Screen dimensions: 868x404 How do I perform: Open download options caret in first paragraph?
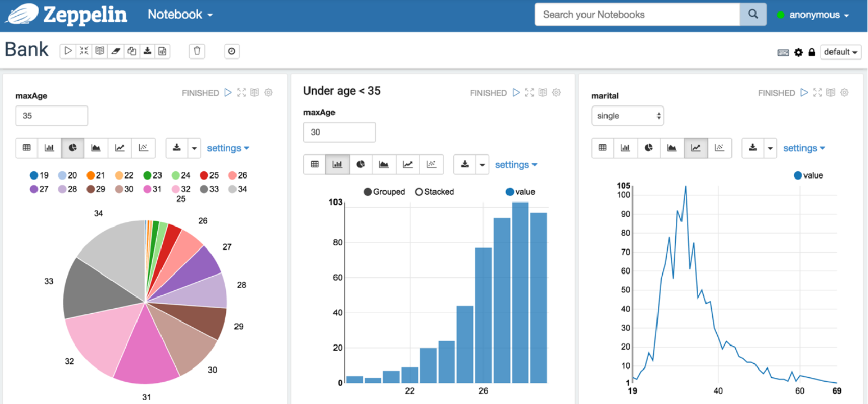[x=194, y=148]
